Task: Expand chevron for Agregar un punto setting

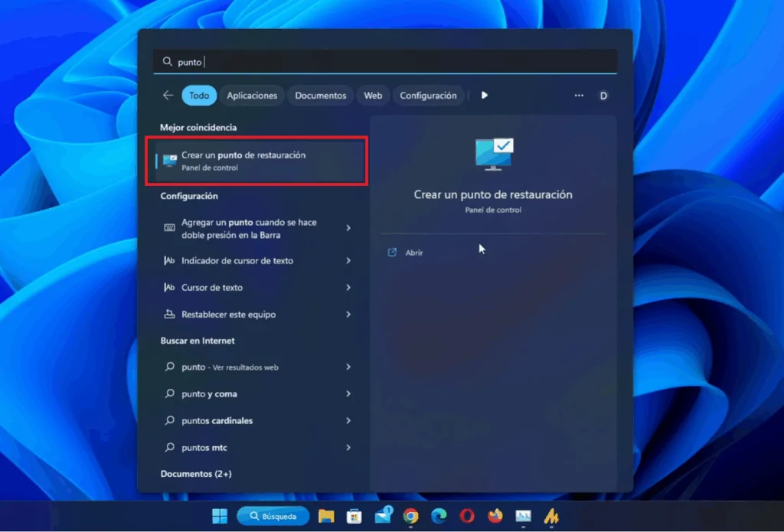Action: point(348,228)
